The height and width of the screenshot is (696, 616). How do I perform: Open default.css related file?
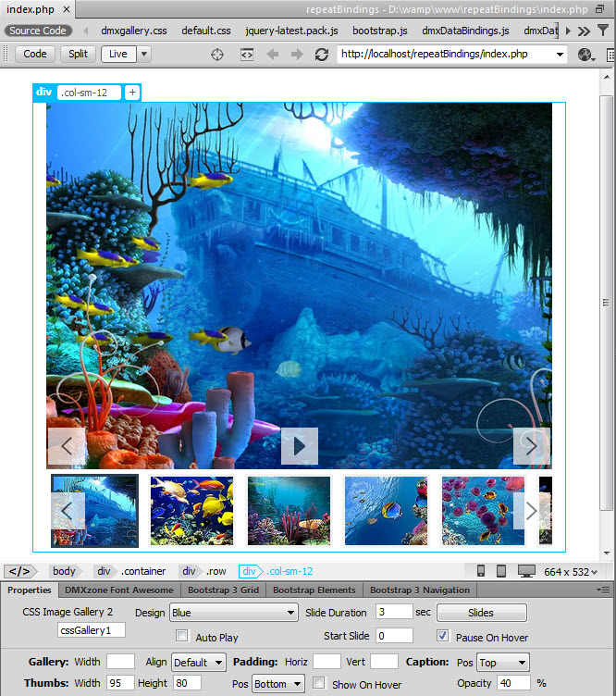[x=206, y=31]
